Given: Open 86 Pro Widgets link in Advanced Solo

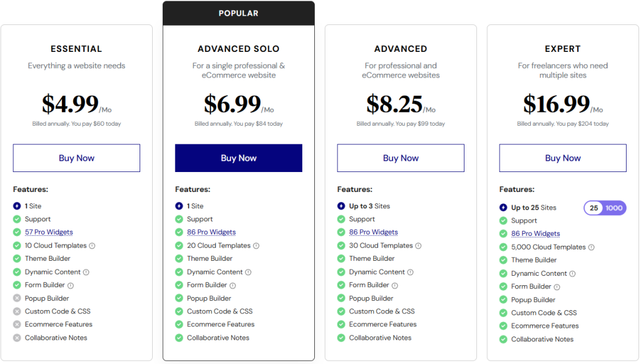Looking at the screenshot, I should [x=212, y=232].
